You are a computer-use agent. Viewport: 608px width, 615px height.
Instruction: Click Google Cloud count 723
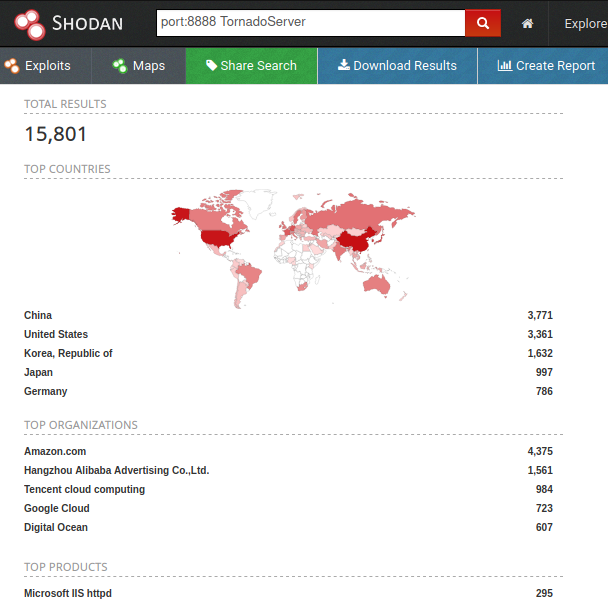click(544, 508)
